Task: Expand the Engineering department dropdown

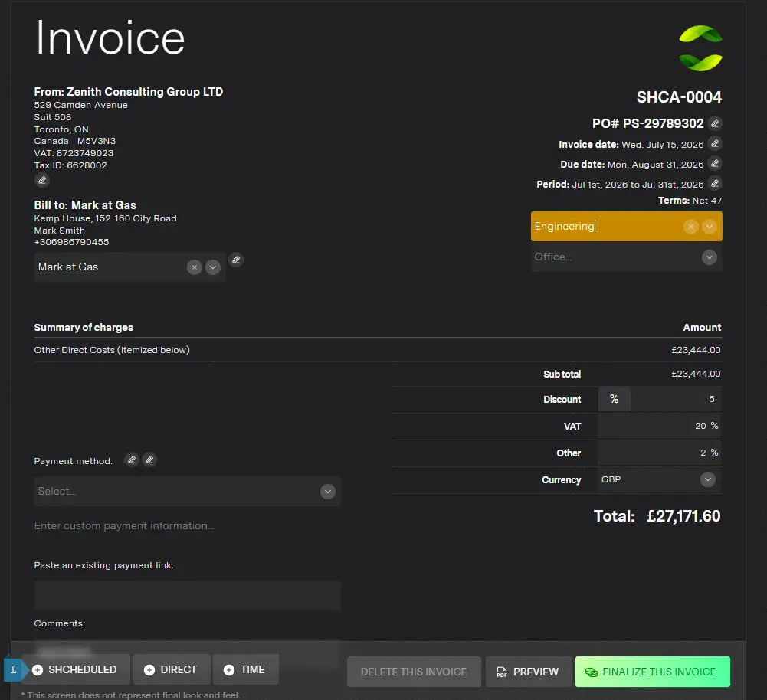Action: (710, 227)
